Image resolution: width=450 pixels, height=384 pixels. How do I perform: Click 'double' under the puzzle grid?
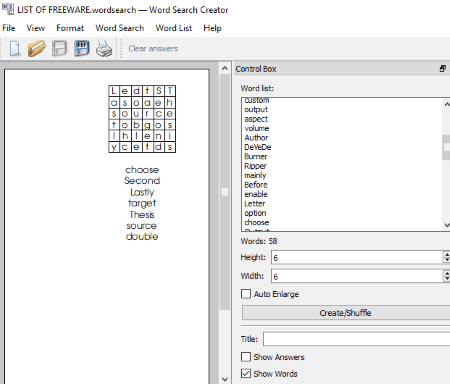click(142, 236)
